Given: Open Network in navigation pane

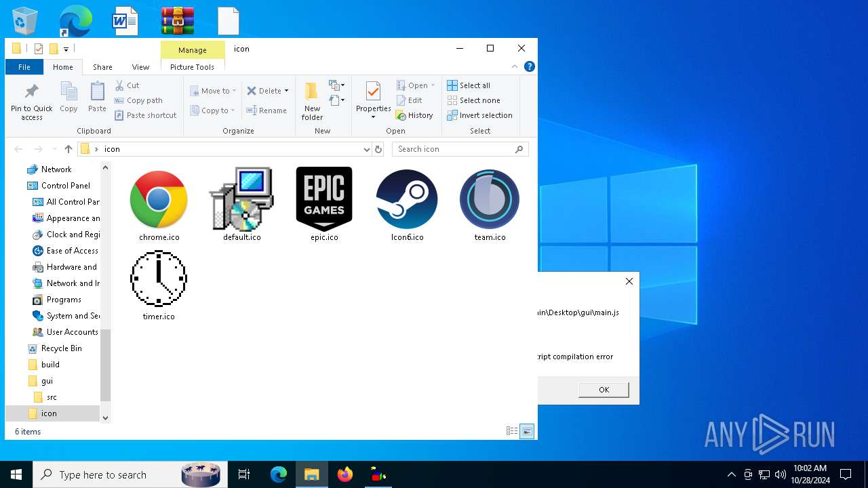Looking at the screenshot, I should (x=56, y=169).
